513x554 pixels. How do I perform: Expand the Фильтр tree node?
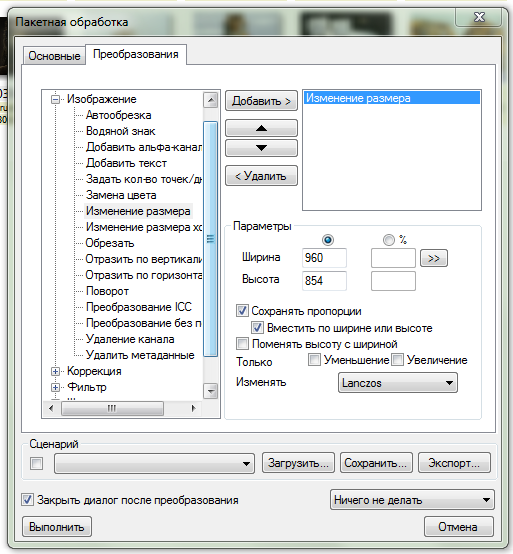pyautogui.click(x=55, y=388)
